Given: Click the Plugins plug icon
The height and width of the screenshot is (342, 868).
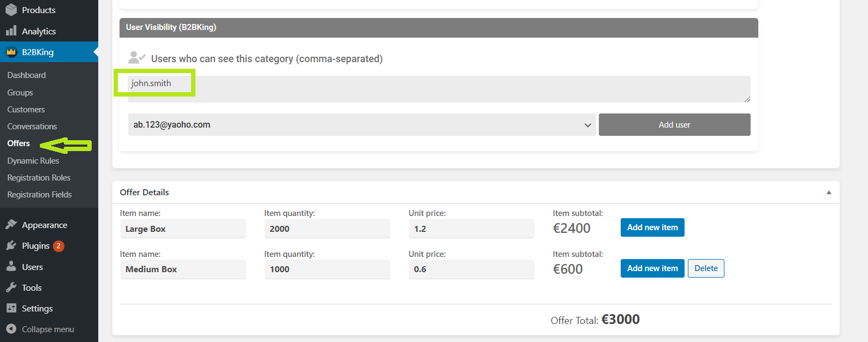Looking at the screenshot, I should 11,245.
